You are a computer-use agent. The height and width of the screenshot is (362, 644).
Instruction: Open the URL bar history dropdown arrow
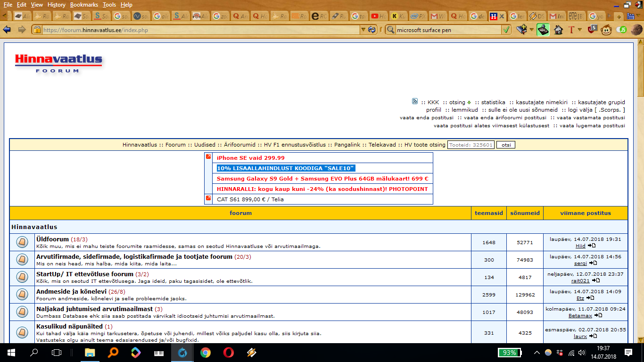[363, 30]
